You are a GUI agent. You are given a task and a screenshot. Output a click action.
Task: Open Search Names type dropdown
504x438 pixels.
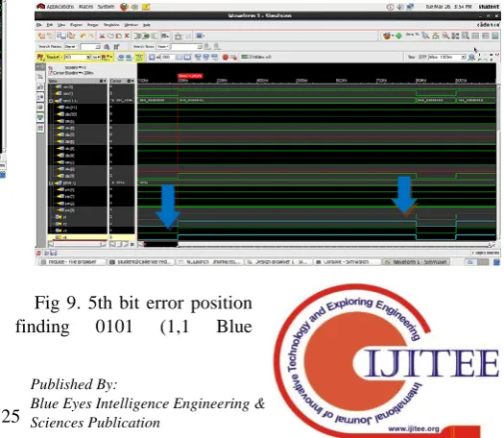point(71,47)
